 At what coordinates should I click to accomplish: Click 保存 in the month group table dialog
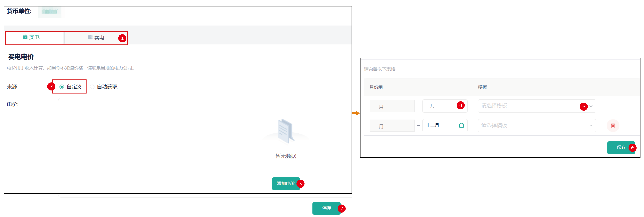pos(621,148)
